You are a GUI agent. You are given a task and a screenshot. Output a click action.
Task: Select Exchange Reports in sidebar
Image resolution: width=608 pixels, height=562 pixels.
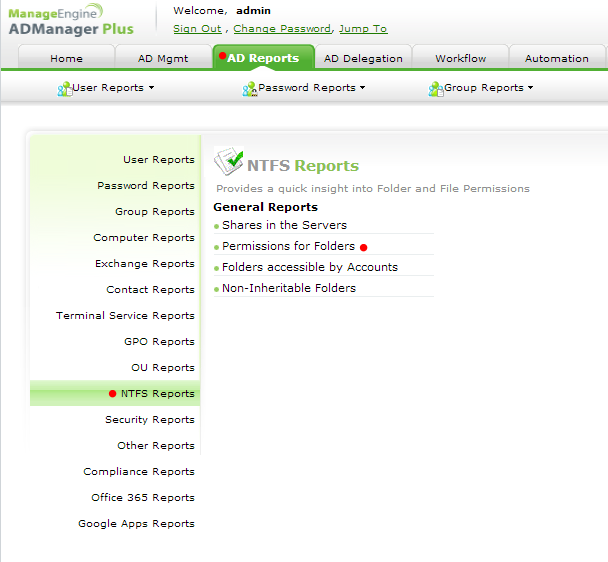tap(145, 263)
